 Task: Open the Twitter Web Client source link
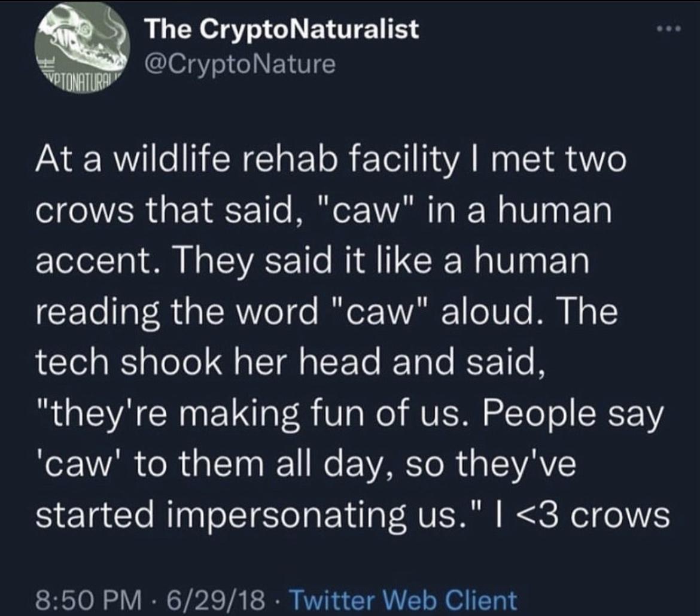tap(406, 599)
